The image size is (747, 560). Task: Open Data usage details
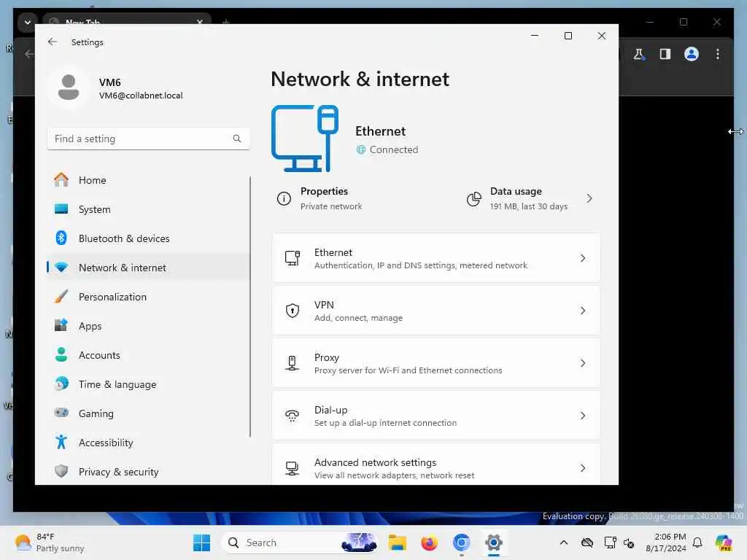[531, 198]
